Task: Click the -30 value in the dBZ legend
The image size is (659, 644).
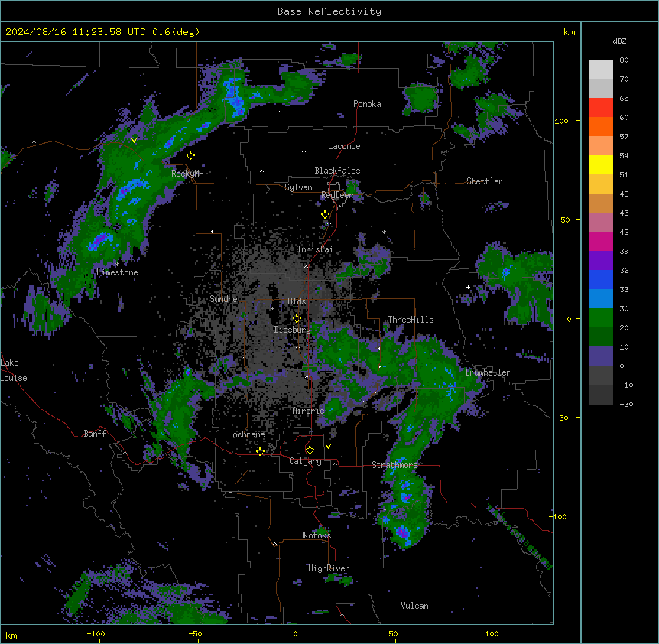Action: tap(626, 404)
